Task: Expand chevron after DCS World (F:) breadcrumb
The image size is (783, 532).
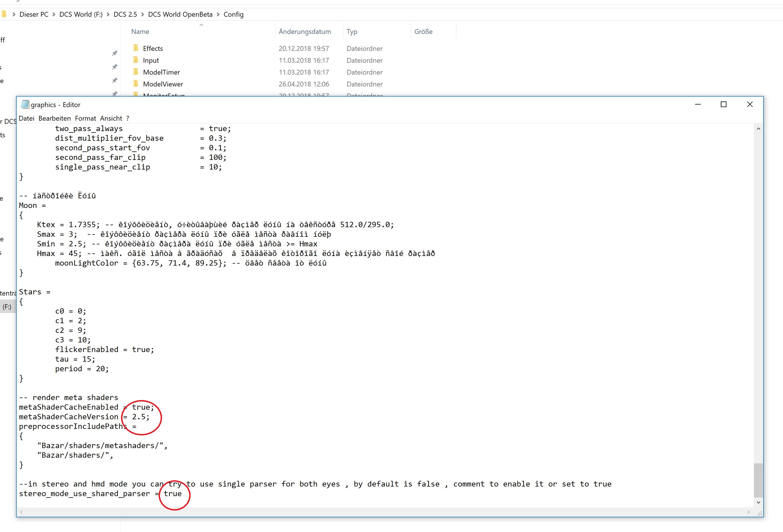Action: coord(108,14)
